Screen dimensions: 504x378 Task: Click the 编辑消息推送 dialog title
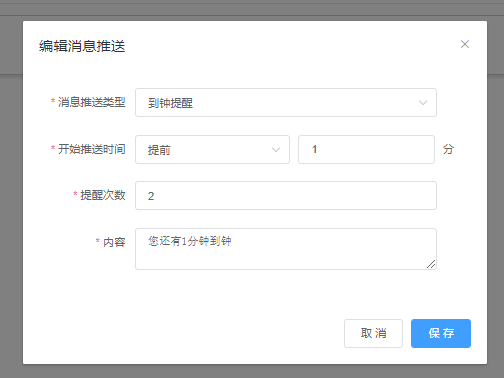[x=82, y=46]
